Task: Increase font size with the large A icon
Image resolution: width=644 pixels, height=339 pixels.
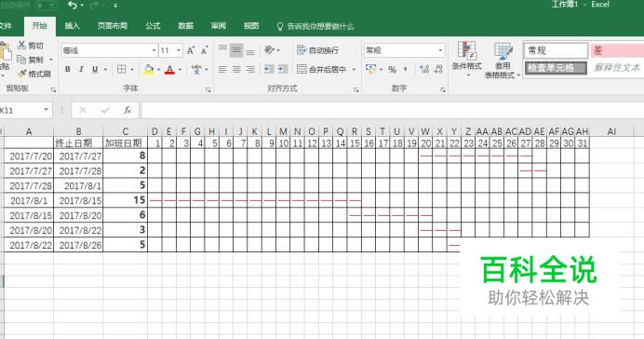Action: click(191, 50)
